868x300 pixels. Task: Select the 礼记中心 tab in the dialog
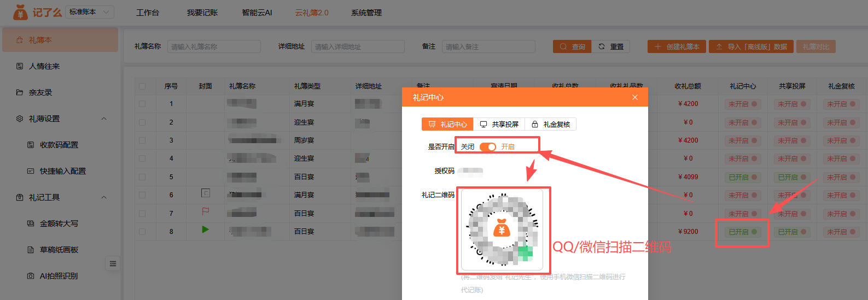pyautogui.click(x=447, y=124)
